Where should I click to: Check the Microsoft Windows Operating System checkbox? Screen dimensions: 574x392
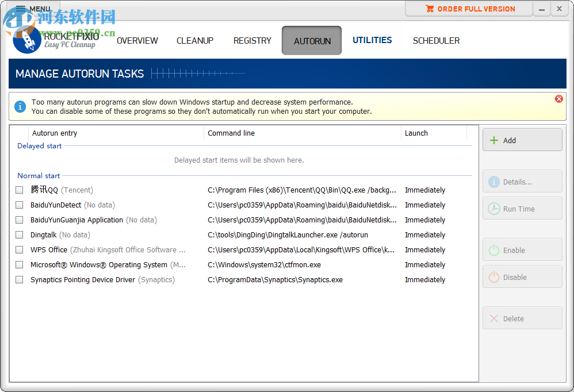tap(20, 264)
